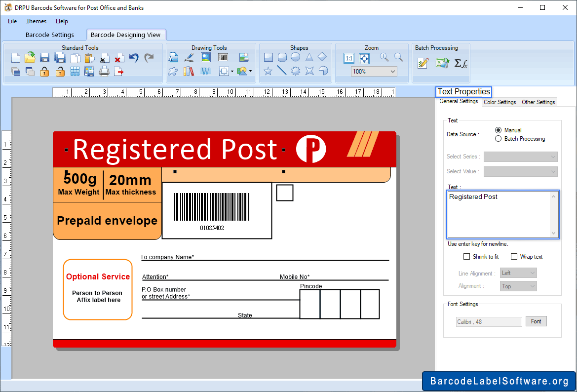Open the Themes menu
The image size is (577, 392).
click(36, 21)
